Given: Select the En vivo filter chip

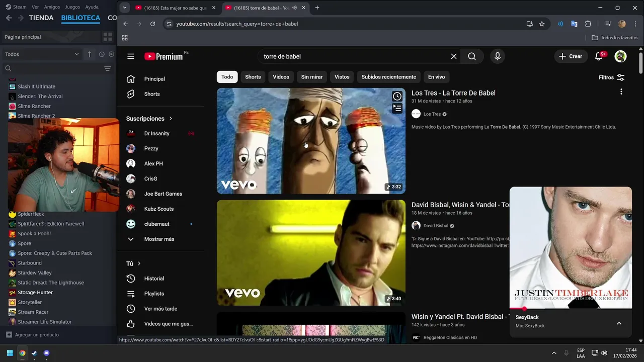Looking at the screenshot, I should coord(436,77).
